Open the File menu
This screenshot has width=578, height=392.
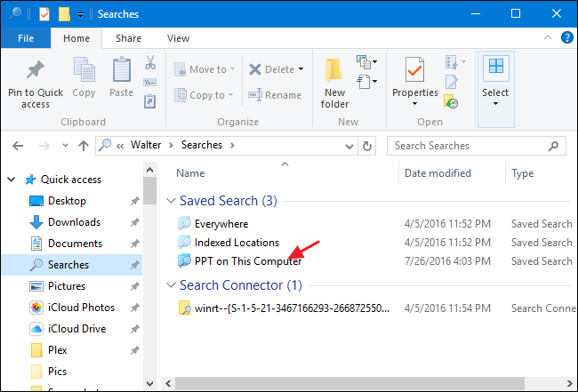pyautogui.click(x=27, y=38)
